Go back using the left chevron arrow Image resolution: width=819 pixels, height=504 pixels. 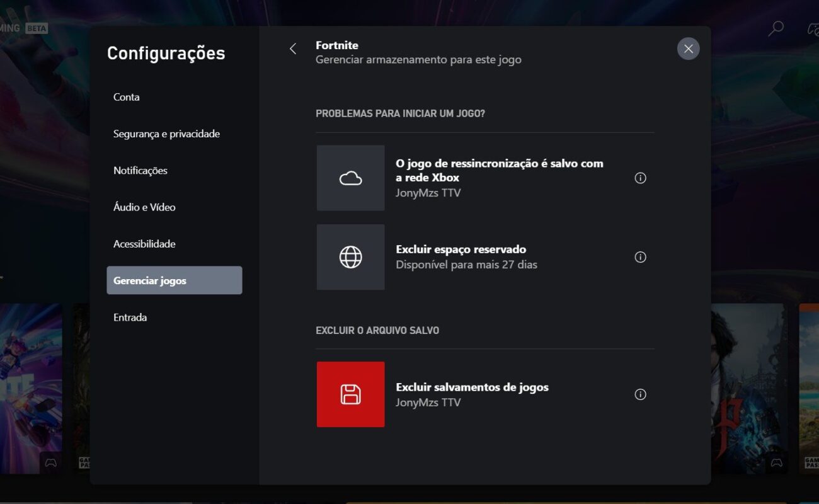(x=293, y=49)
